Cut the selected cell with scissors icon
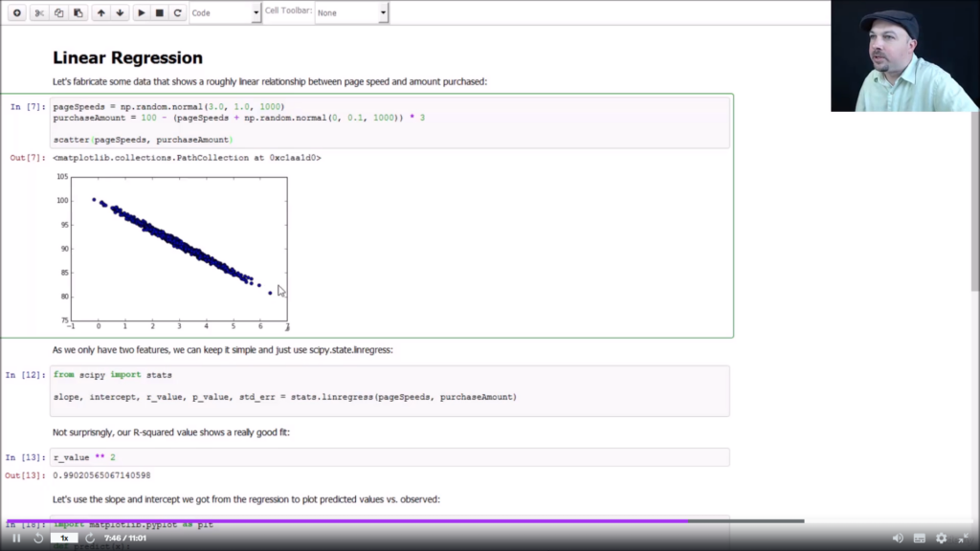Viewport: 980px width, 551px height. point(39,12)
